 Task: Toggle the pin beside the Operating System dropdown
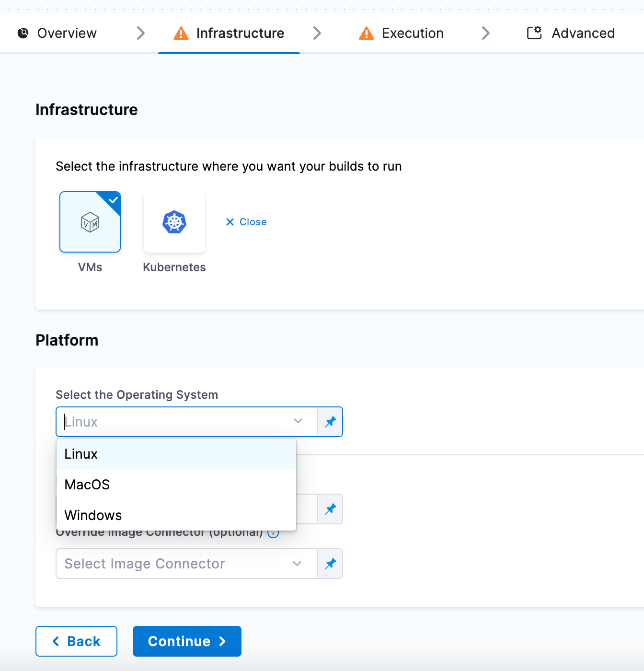pos(330,422)
